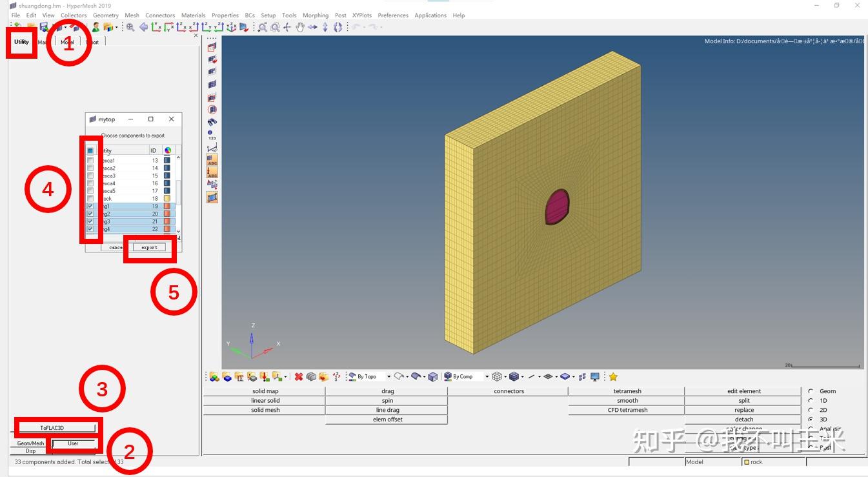868x477 pixels.
Task: Check the exca1 component checkbox
Action: coord(90,161)
